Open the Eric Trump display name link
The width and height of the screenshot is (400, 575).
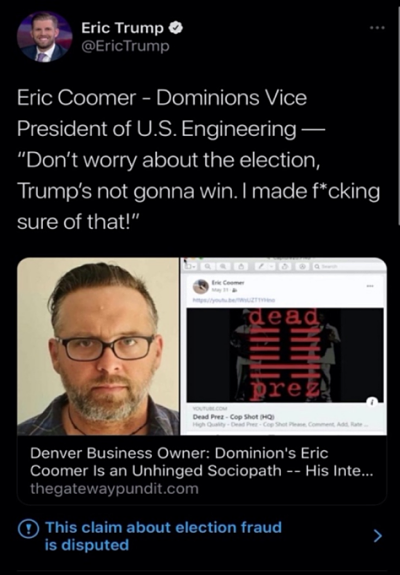click(122, 28)
